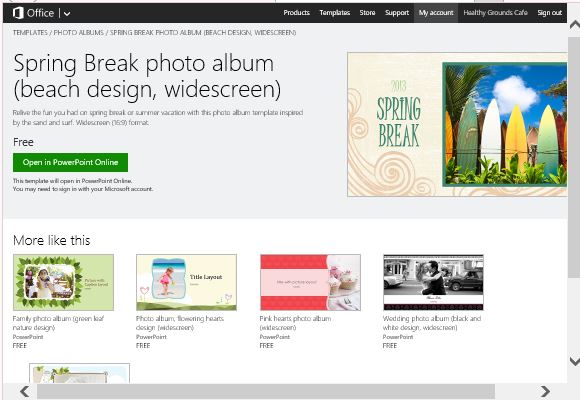Open the Wedding photo album black and white thumbnail
Screen dimensions: 580x400
(x=433, y=282)
